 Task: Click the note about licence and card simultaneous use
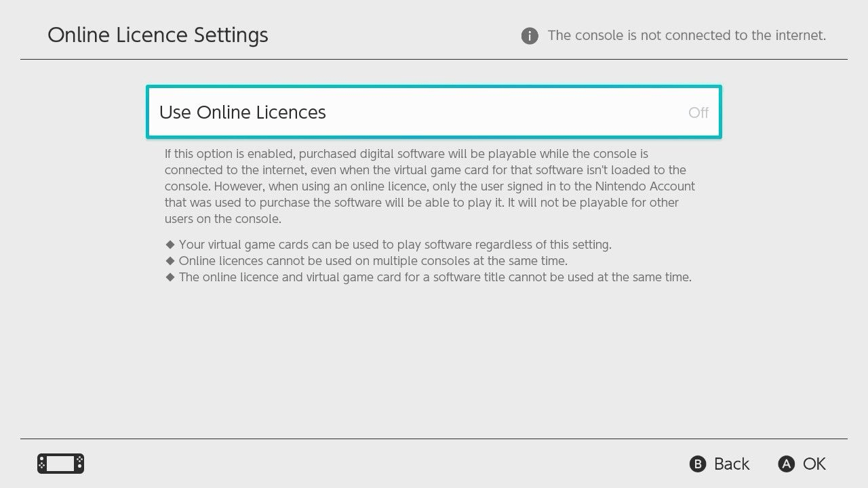[x=435, y=277]
